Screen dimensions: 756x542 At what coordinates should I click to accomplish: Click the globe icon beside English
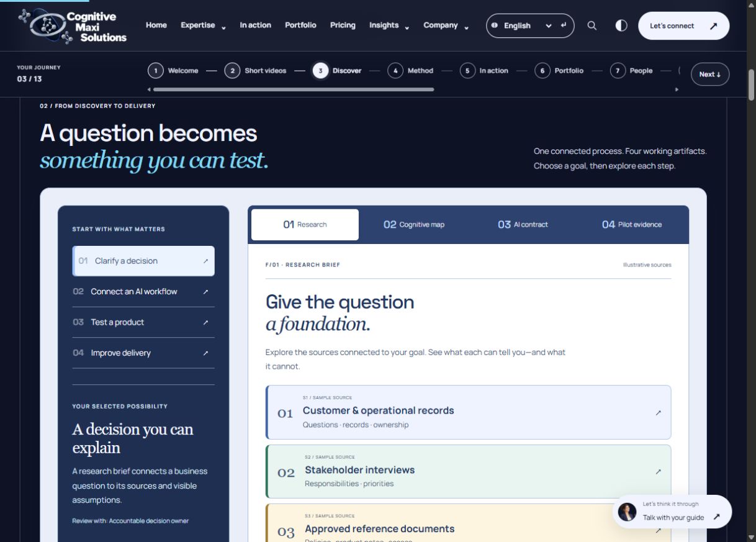pos(495,25)
